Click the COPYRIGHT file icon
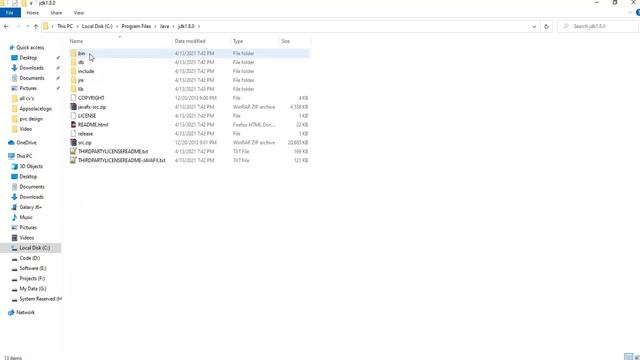The height and width of the screenshot is (360, 640). [73, 98]
